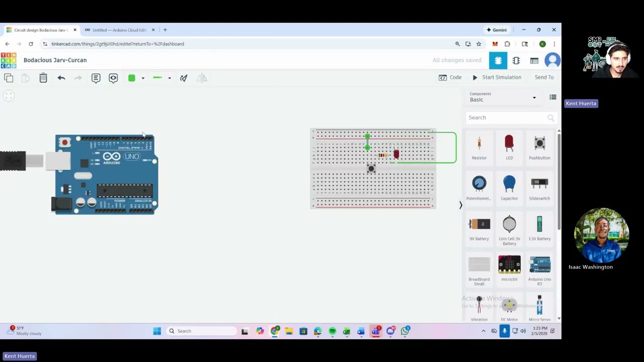The height and width of the screenshot is (362, 644).
Task: Open wire type dropdown arrow
Action: 170,78
